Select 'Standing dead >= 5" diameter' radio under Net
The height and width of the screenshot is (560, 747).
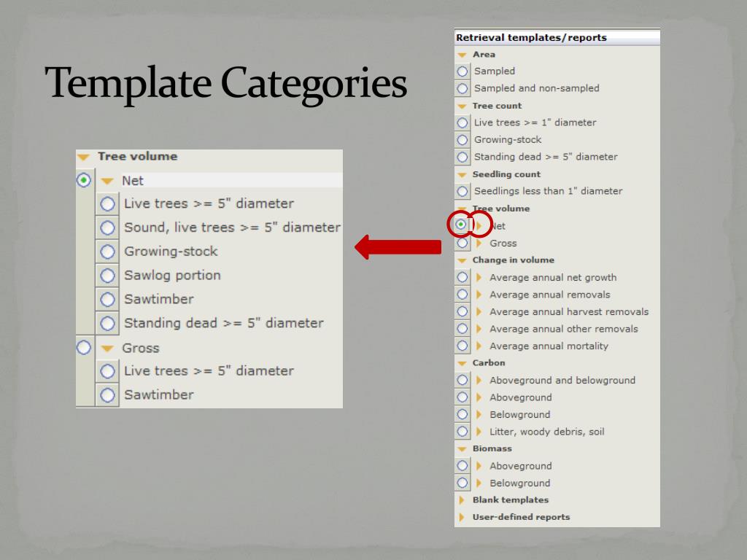108,323
